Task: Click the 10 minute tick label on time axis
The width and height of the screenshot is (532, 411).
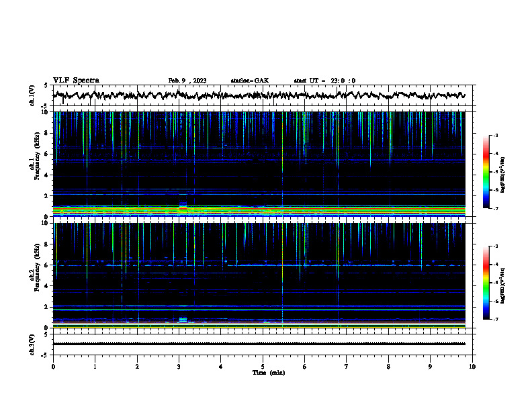Action: point(472,367)
